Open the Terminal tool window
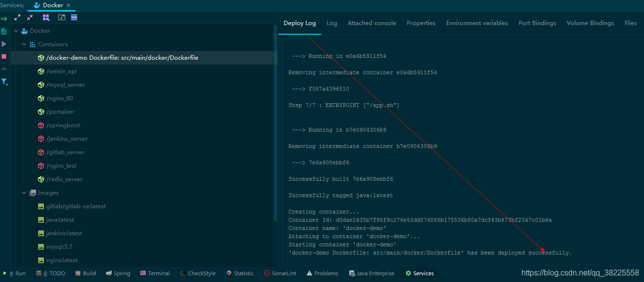This screenshot has width=644, height=282. coord(155,273)
